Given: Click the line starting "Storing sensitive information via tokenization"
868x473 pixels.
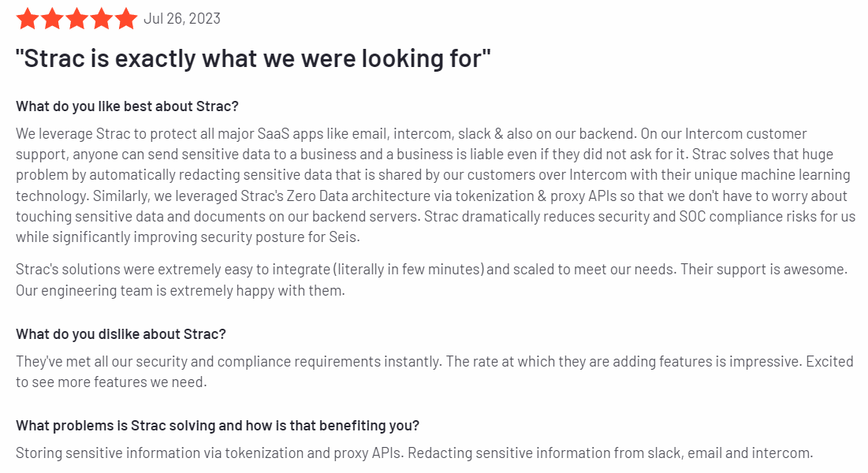Looking at the screenshot, I should 414,453.
